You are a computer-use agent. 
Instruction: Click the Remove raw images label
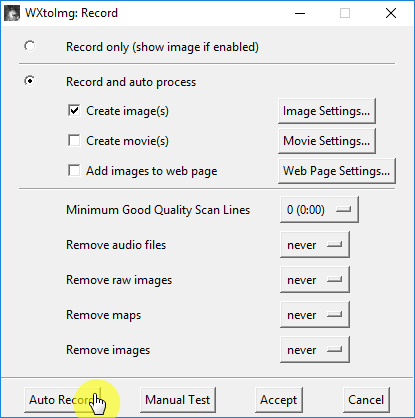tap(119, 280)
